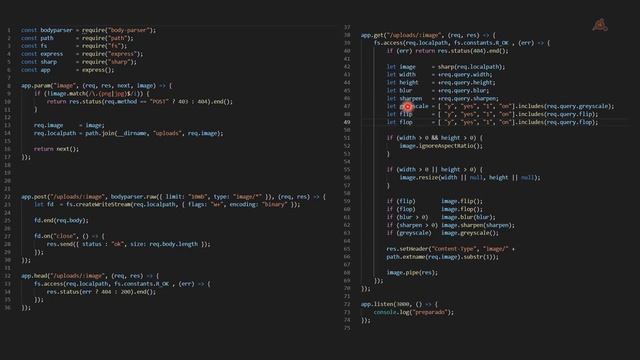Click the res.send status "ok" line
Viewport: 640px width, 360px height.
[129, 244]
